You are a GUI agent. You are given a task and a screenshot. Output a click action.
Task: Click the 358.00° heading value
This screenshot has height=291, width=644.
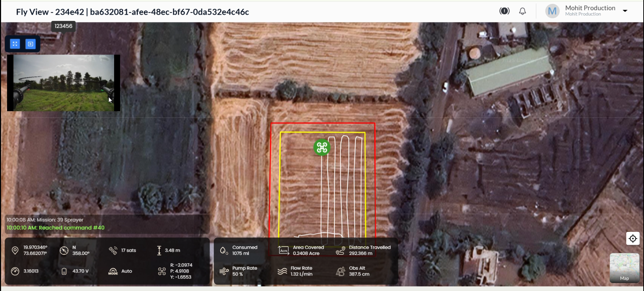[x=81, y=253]
